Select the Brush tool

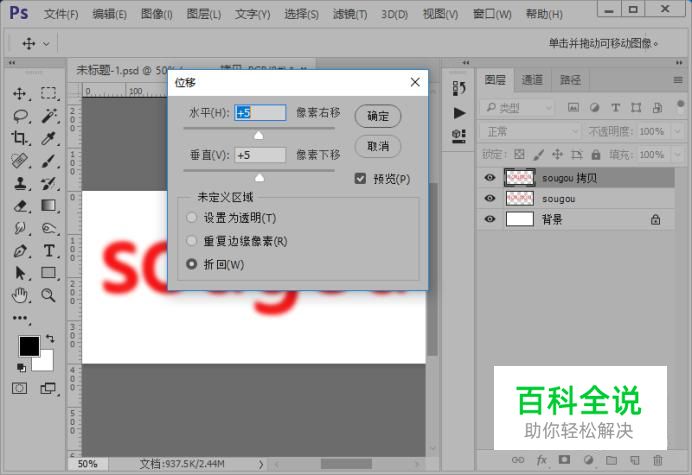[x=49, y=160]
